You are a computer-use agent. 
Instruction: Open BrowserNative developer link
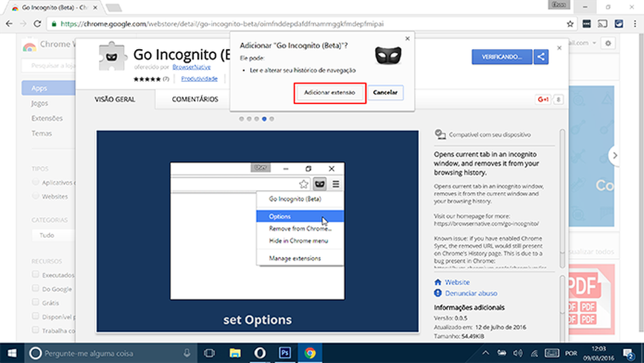click(x=191, y=67)
